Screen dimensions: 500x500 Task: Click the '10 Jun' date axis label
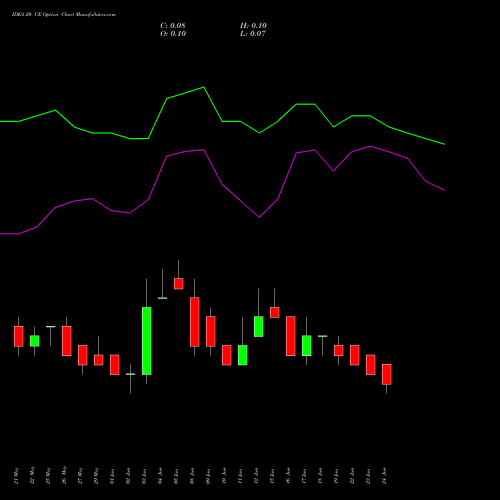(x=225, y=477)
